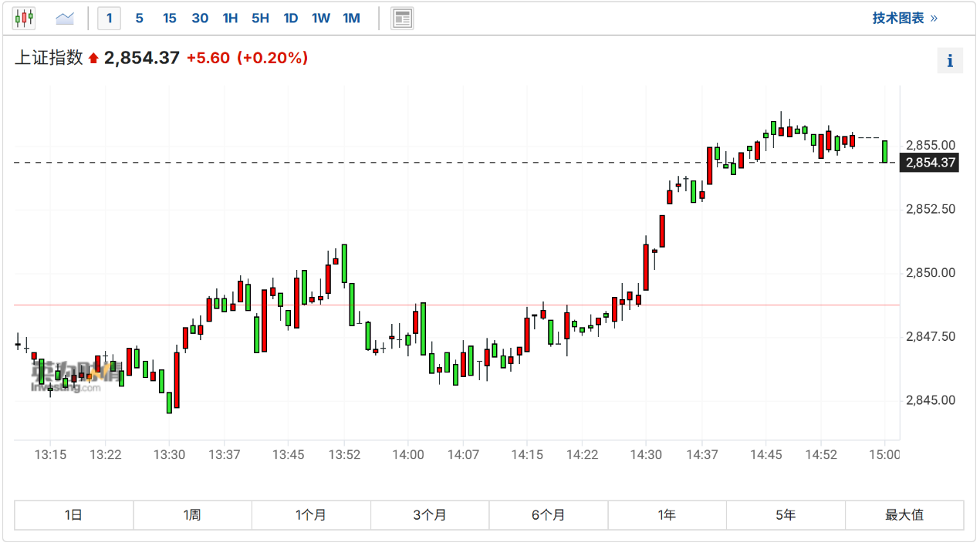Set interval to 1D

(x=290, y=19)
